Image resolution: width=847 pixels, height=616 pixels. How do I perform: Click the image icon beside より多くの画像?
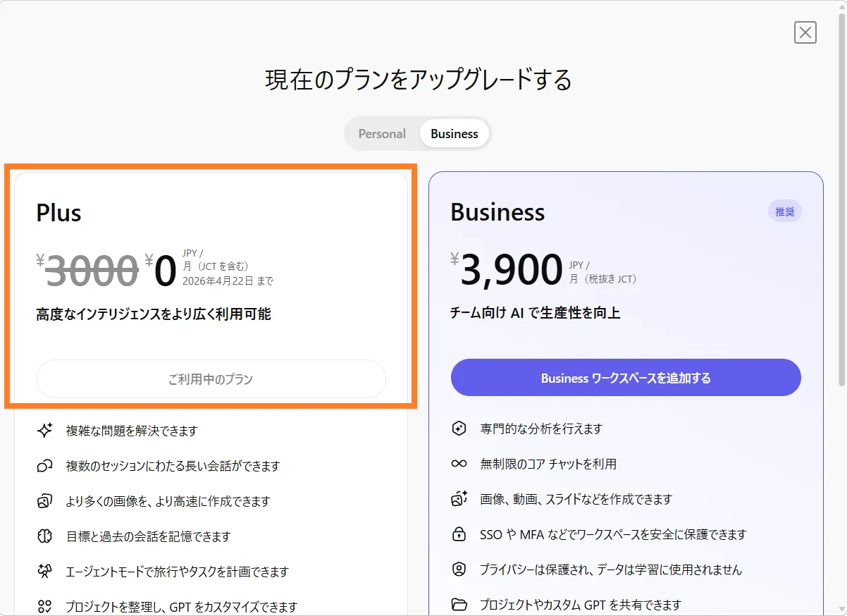[x=45, y=501]
